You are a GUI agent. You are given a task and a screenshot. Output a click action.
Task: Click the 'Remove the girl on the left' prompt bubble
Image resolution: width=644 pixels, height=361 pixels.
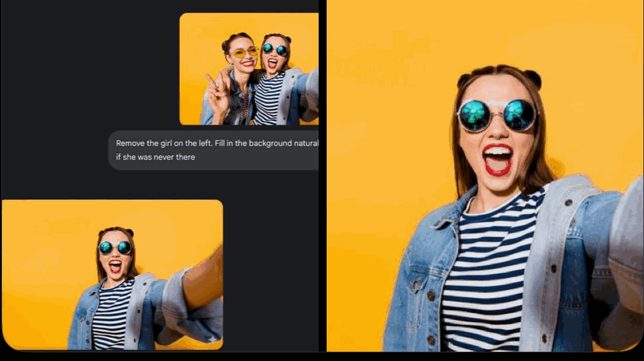pos(213,151)
